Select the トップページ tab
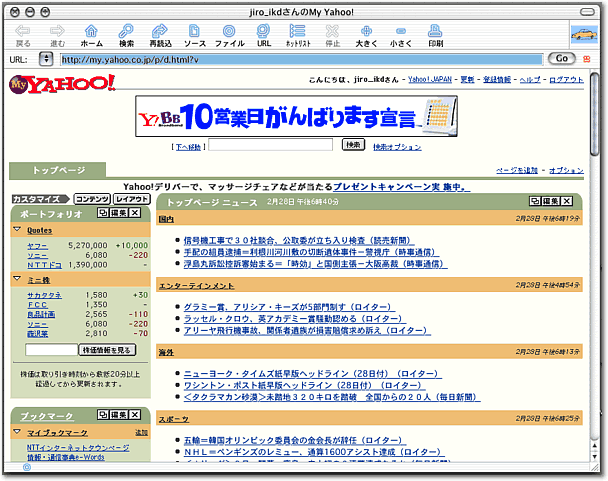Image resolution: width=608 pixels, height=481 pixels. [58, 170]
